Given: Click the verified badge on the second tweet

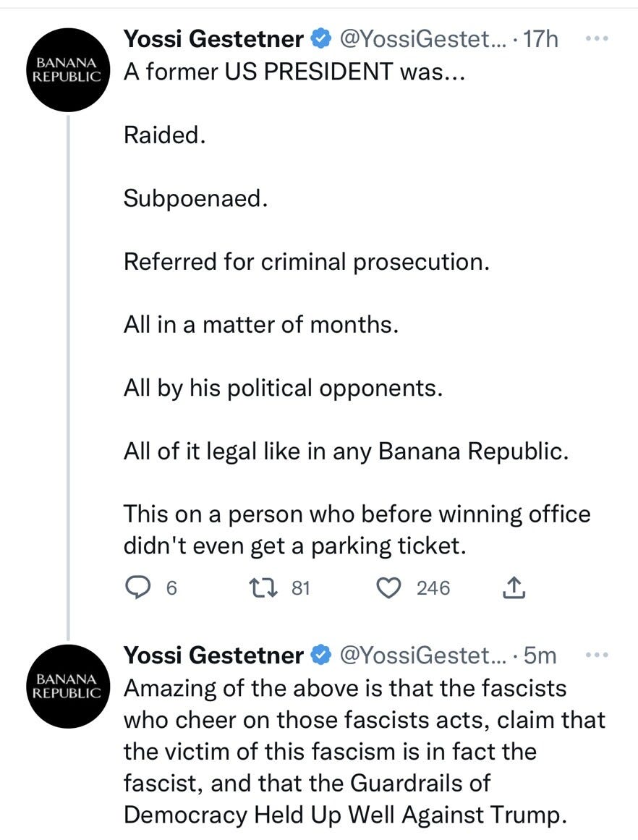Looking at the screenshot, I should click(320, 656).
